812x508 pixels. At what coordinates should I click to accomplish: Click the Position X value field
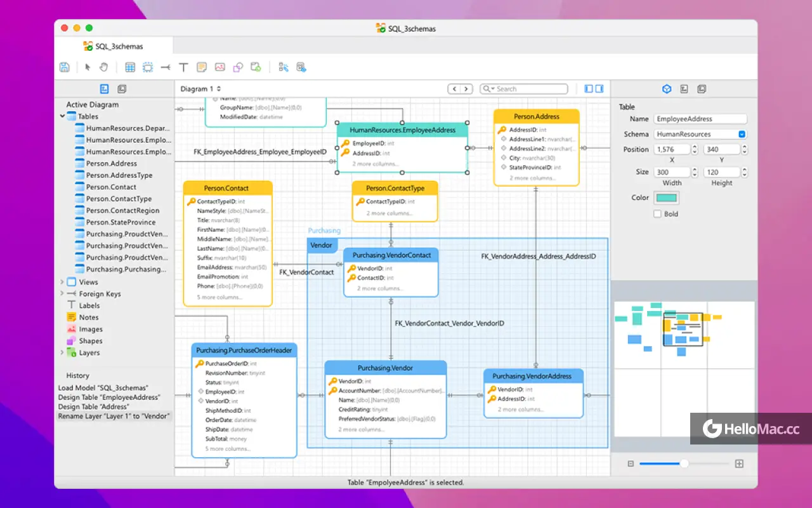[x=672, y=149]
